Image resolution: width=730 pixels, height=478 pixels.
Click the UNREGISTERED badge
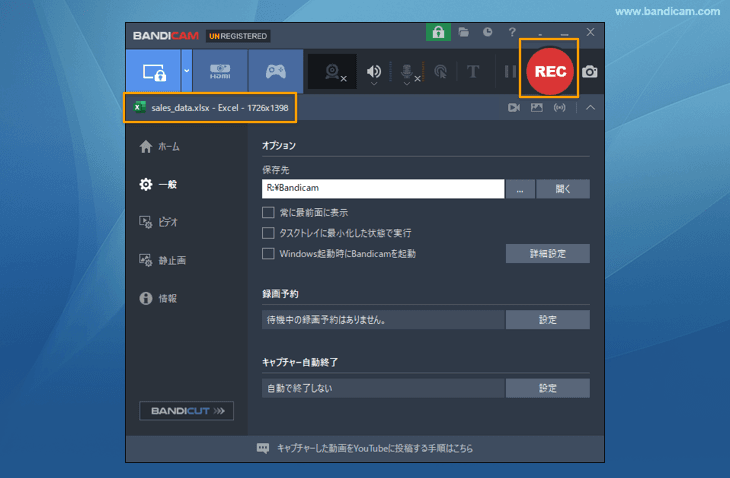pos(238,36)
